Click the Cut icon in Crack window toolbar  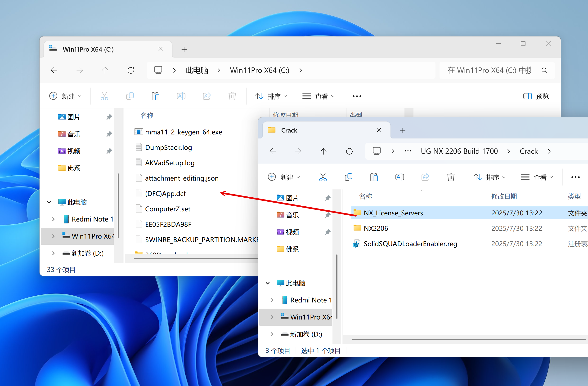[323, 177]
